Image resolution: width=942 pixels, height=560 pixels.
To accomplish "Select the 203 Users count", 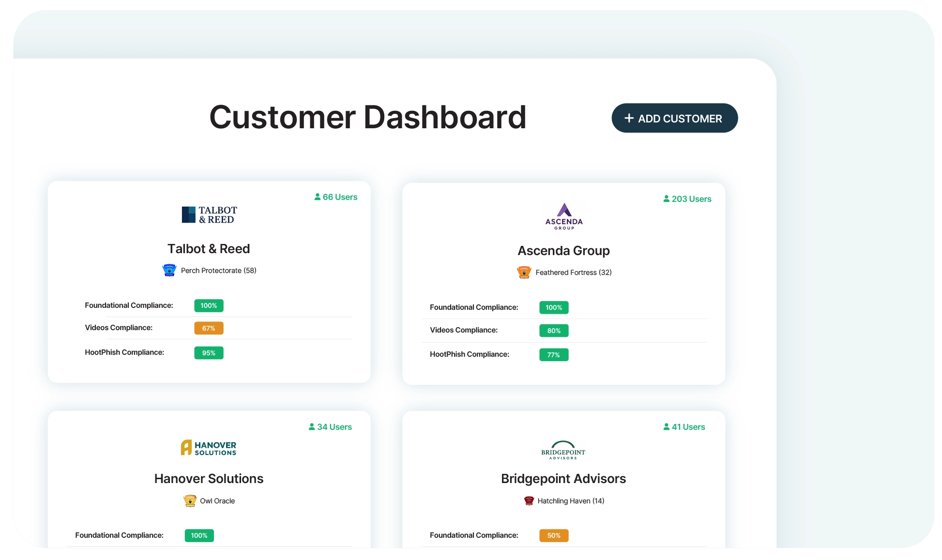I will 691,199.
